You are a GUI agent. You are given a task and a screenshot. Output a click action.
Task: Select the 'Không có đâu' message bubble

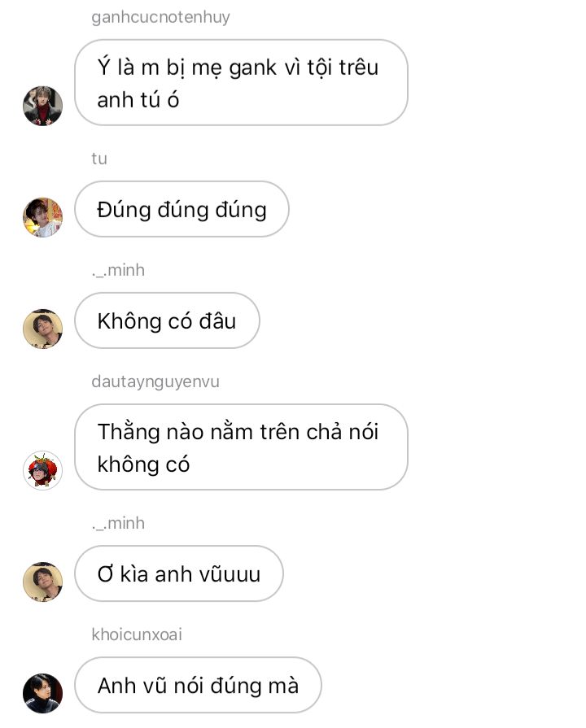click(x=167, y=320)
